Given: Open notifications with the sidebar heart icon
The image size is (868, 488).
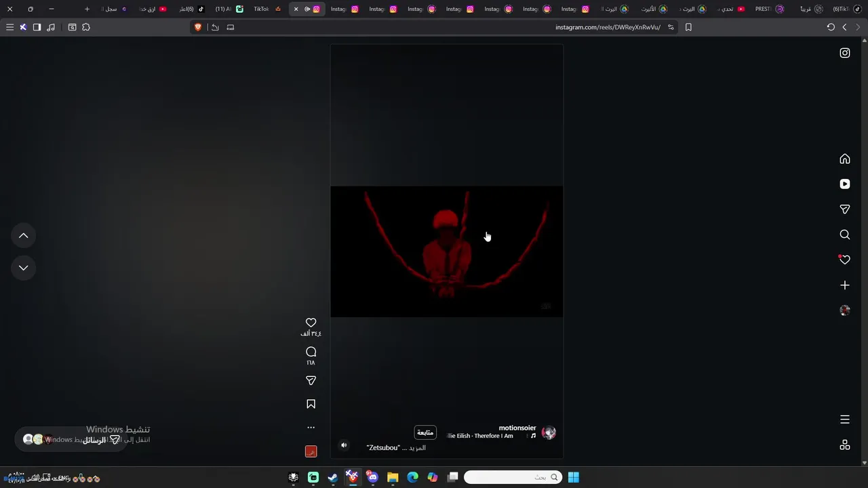Looking at the screenshot, I should (845, 260).
